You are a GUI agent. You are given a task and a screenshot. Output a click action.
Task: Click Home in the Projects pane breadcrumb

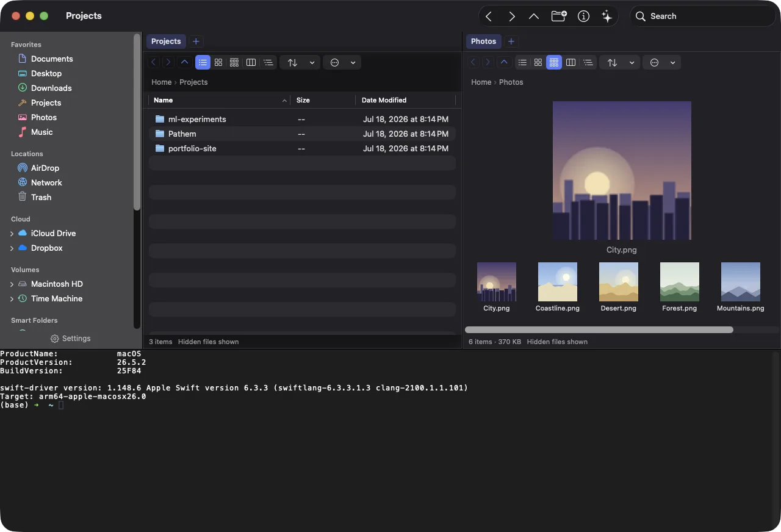162,82
